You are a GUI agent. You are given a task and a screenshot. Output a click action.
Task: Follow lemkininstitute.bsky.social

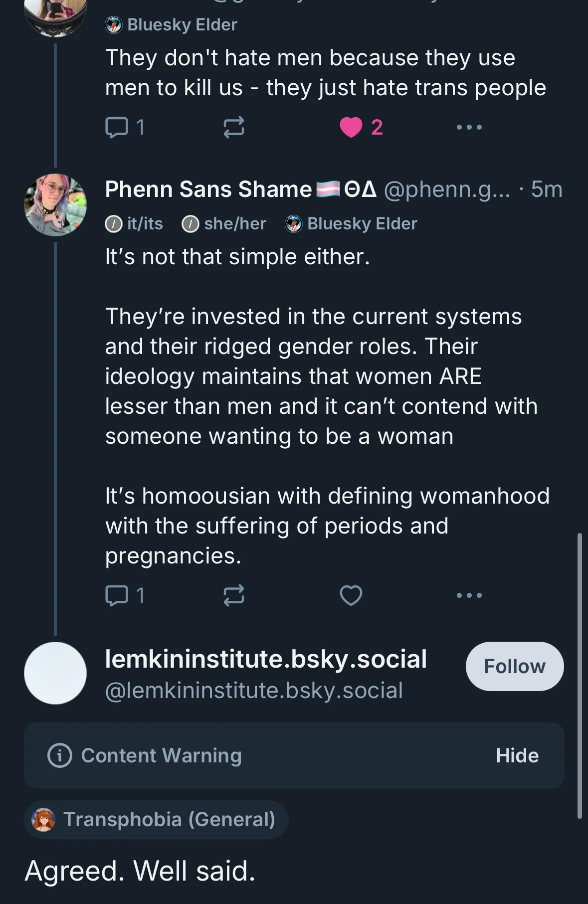coord(514,666)
